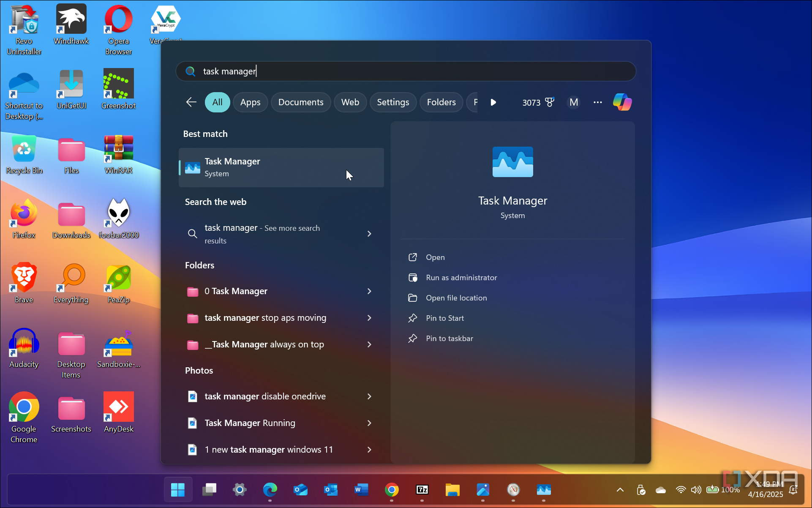Open the Wi-Fi network tray icon
This screenshot has width=812, height=508.
680,490
